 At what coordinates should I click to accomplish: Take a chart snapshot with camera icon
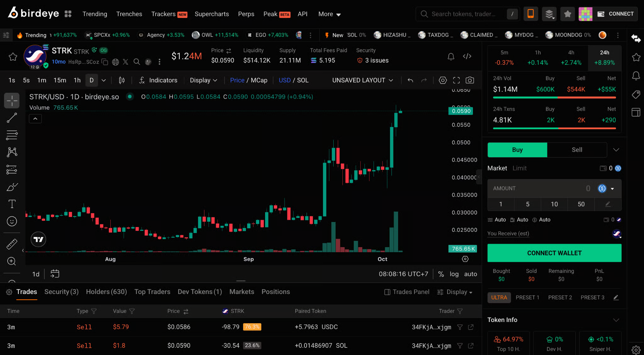pyautogui.click(x=470, y=80)
